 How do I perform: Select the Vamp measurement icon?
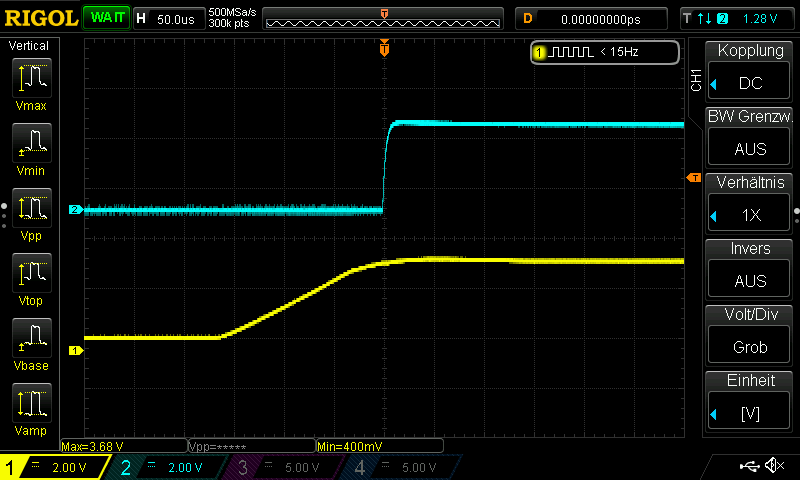click(x=32, y=402)
